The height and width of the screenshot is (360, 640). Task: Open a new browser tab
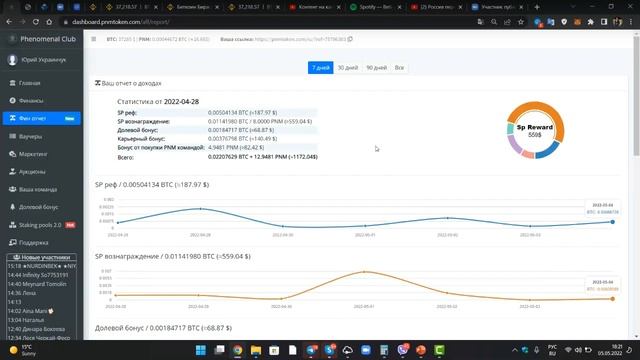pyautogui.click(x=537, y=7)
